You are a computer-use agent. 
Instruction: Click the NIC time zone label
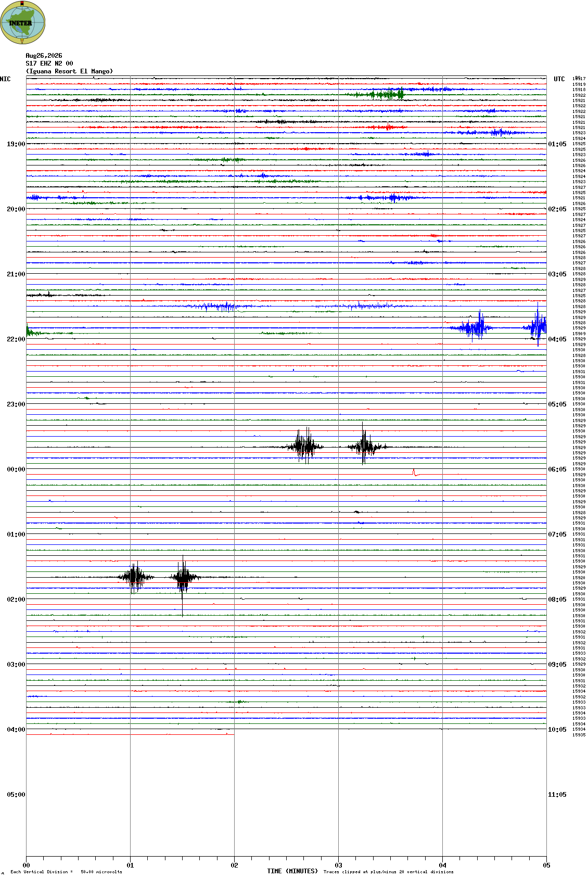coord(5,79)
